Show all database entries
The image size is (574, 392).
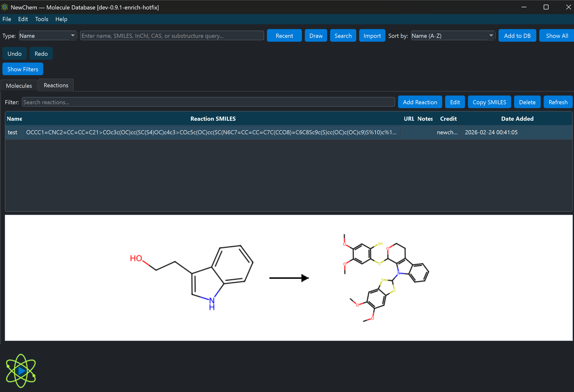[x=557, y=35]
